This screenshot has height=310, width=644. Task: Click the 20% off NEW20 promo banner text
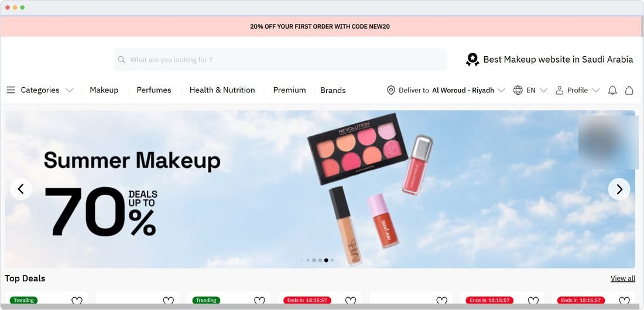[x=320, y=27]
